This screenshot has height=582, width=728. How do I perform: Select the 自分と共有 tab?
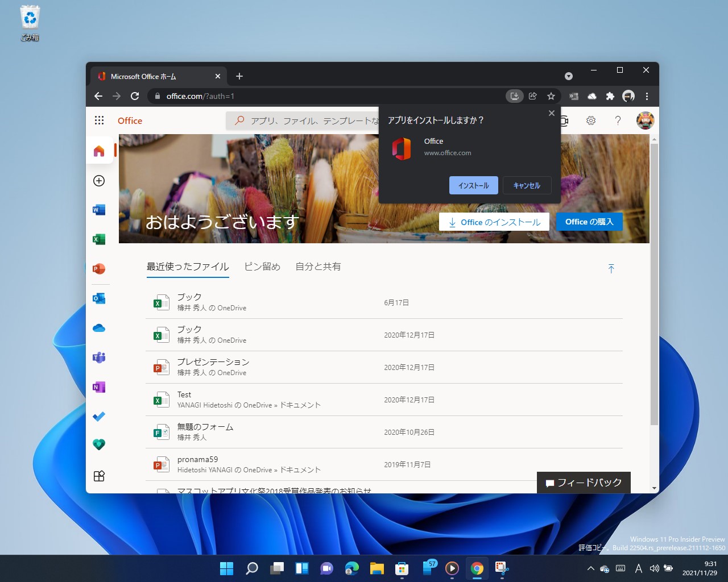coord(317,266)
